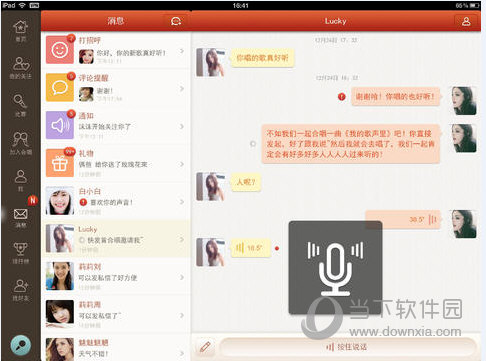Click the 消息 header title

[116, 21]
